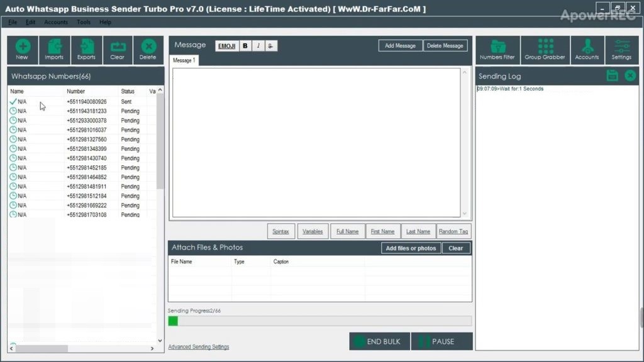Click the Delete Message button
The width and height of the screenshot is (644, 362).
point(445,46)
